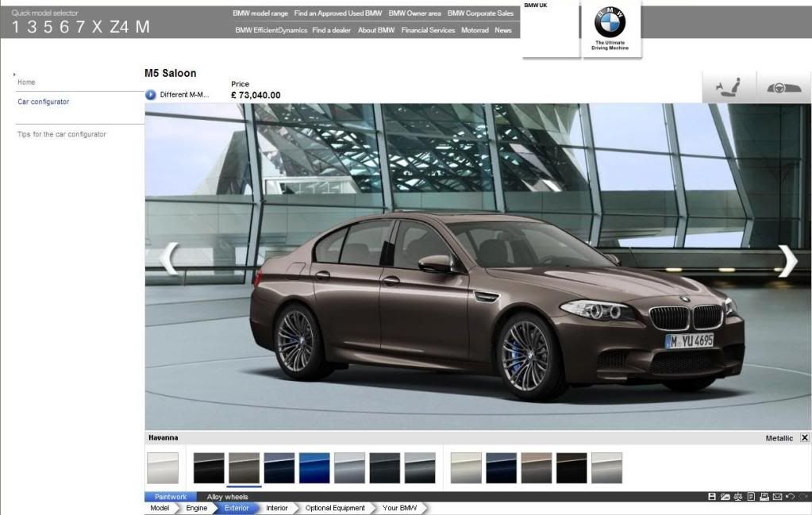812x515 pixels.
Task: Choose the cream silver paint swatch
Action: pos(466,468)
